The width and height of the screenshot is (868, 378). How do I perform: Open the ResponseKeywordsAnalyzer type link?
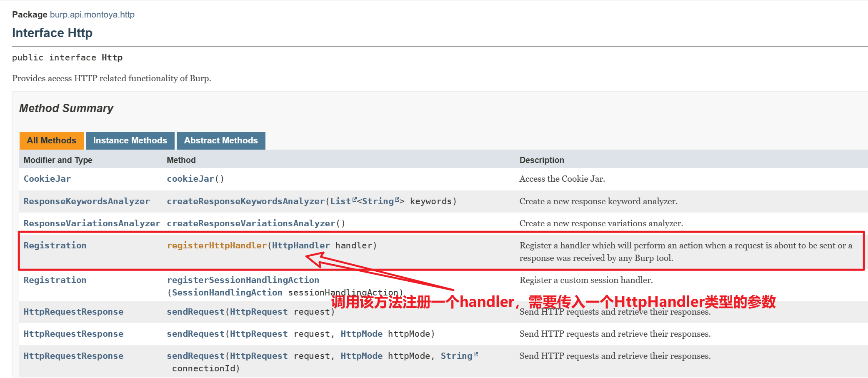tap(87, 201)
